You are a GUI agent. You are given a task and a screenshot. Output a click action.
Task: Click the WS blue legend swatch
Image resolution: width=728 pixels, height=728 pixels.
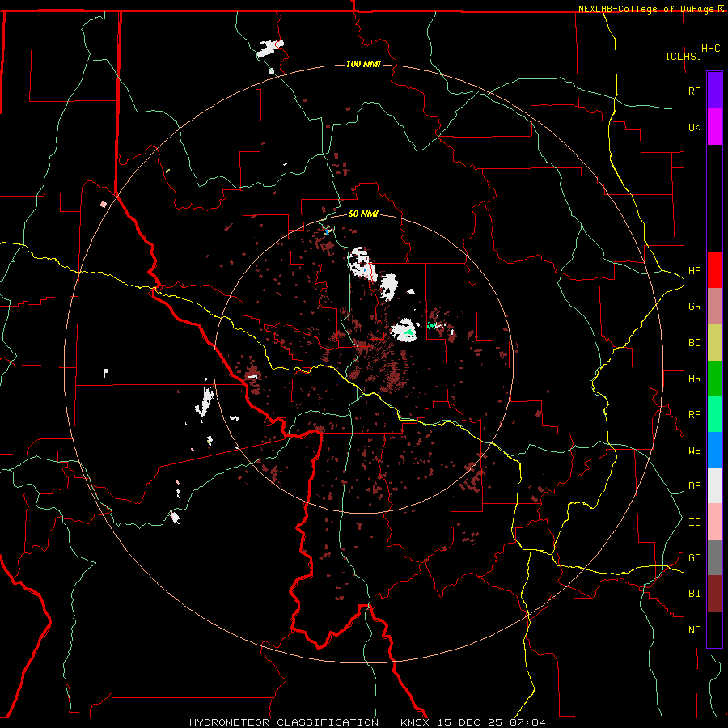pos(714,450)
